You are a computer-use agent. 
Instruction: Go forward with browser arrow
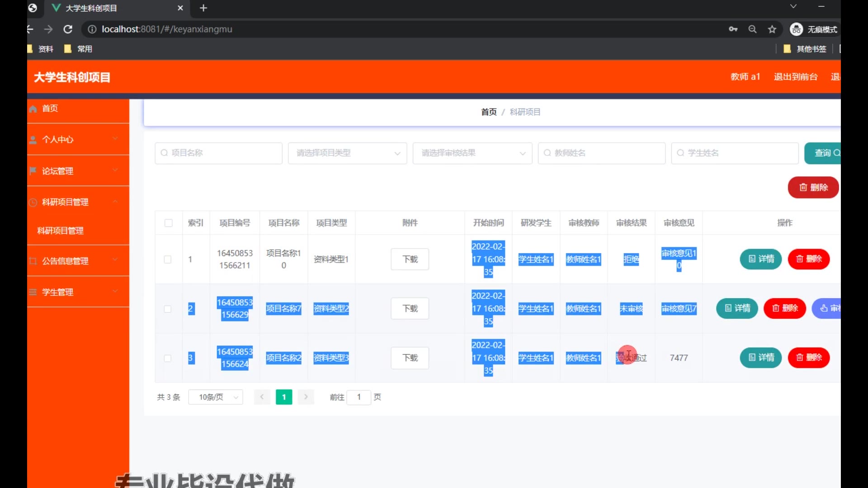[48, 29]
